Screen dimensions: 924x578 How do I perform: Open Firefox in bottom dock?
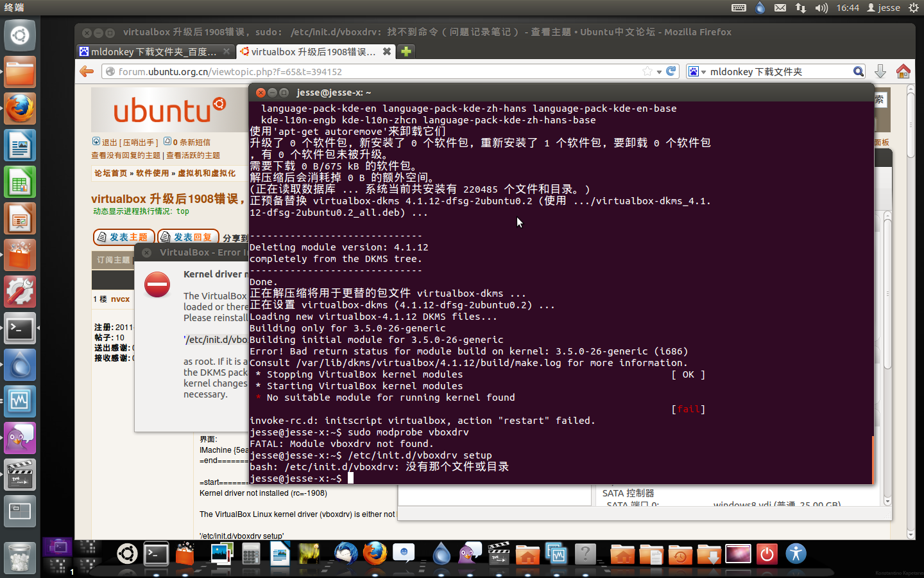pos(375,554)
